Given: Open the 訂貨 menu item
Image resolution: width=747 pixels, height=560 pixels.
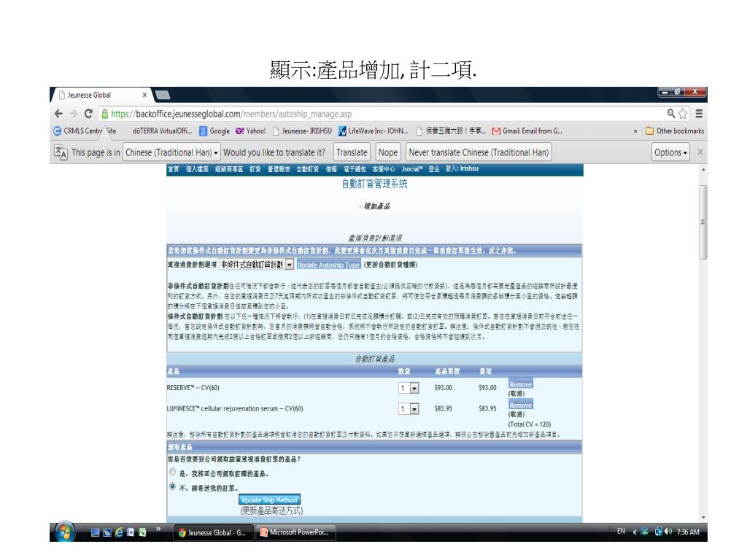Looking at the screenshot, I should (x=255, y=169).
